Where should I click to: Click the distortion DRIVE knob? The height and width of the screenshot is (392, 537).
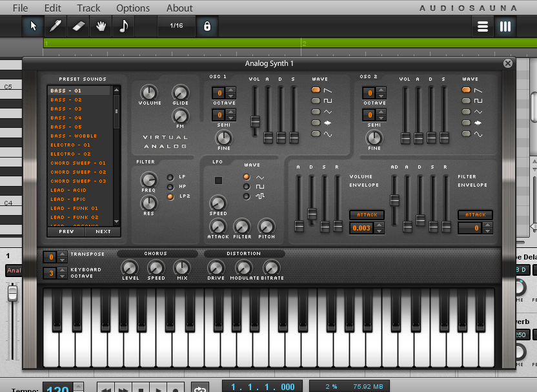pos(216,268)
